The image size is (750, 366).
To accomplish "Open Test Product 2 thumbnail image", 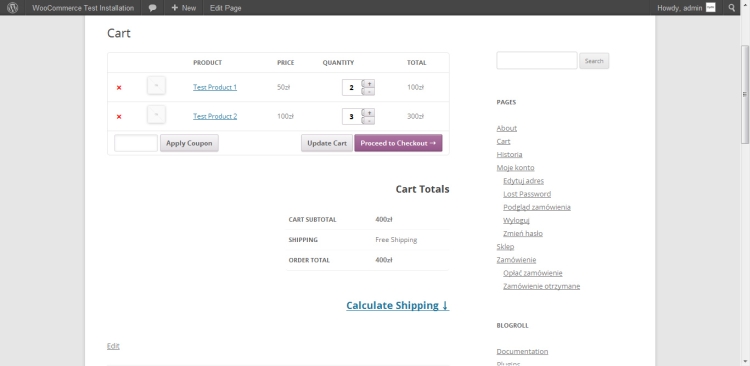I will click(156, 115).
